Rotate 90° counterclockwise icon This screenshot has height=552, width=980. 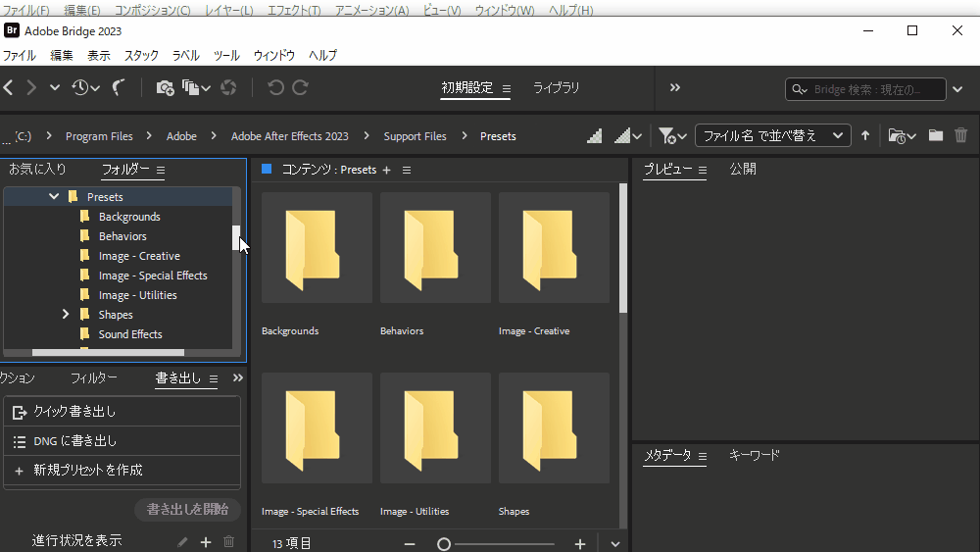[x=275, y=87]
